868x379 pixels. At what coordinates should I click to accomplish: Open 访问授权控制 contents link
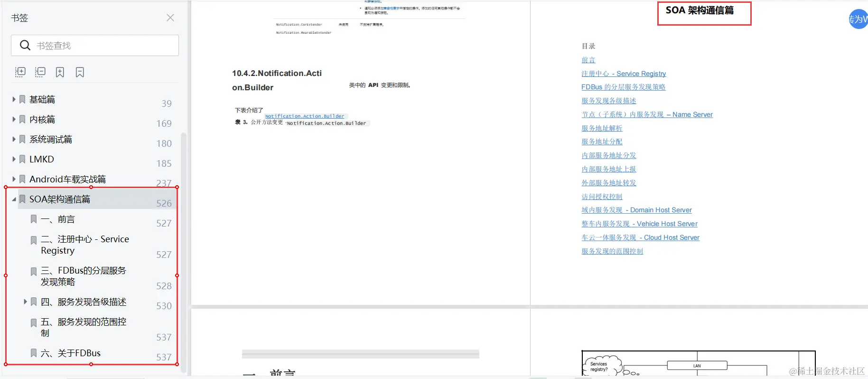[x=602, y=197]
